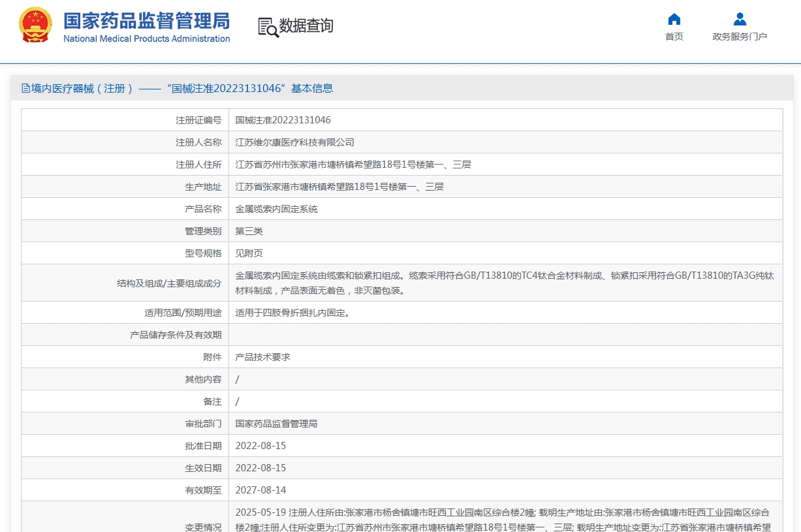Click the 注册人名称 label
801x532 pixels.
(x=198, y=142)
